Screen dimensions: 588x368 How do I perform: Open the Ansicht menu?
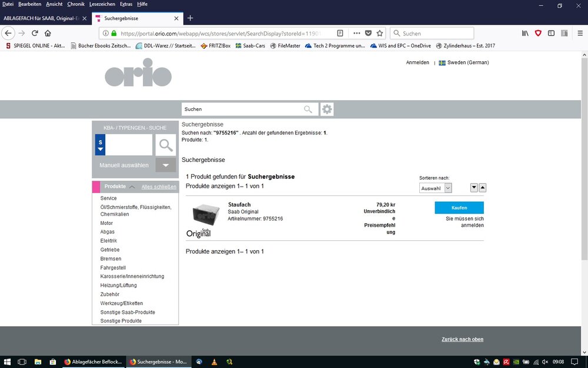(x=54, y=4)
